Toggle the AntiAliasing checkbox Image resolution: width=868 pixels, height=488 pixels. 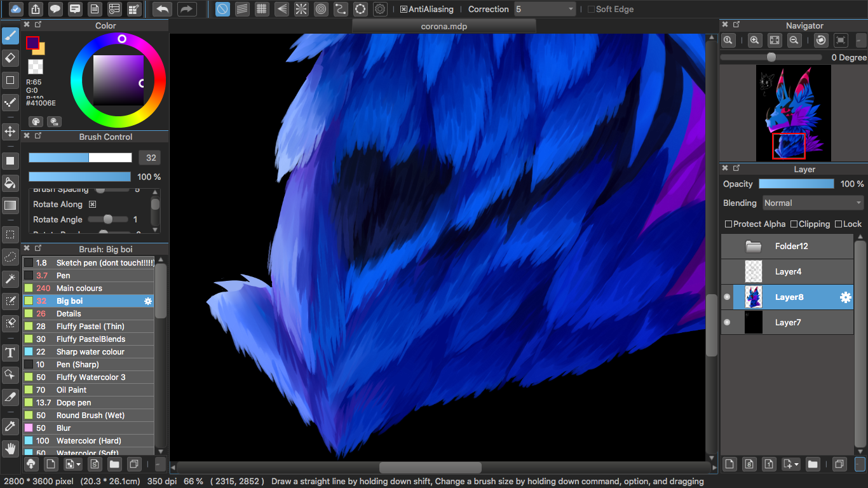click(x=403, y=10)
